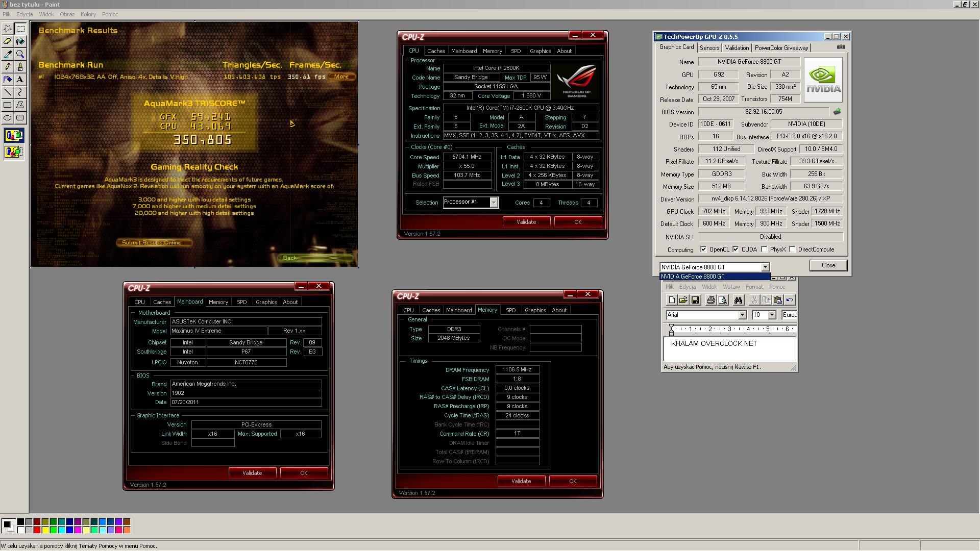Click the WordPad ruler indent marker
The height and width of the screenshot is (551, 980).
coord(671,330)
